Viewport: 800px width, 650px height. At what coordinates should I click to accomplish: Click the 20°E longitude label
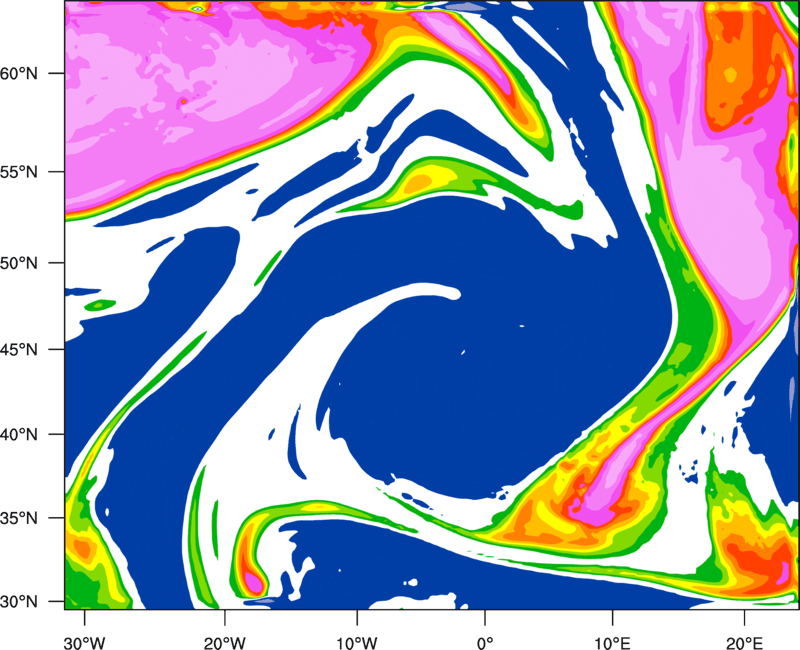tap(744, 643)
